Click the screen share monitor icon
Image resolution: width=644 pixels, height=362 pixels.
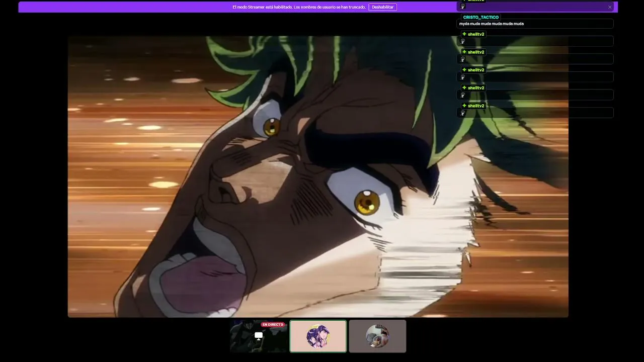coord(259,336)
